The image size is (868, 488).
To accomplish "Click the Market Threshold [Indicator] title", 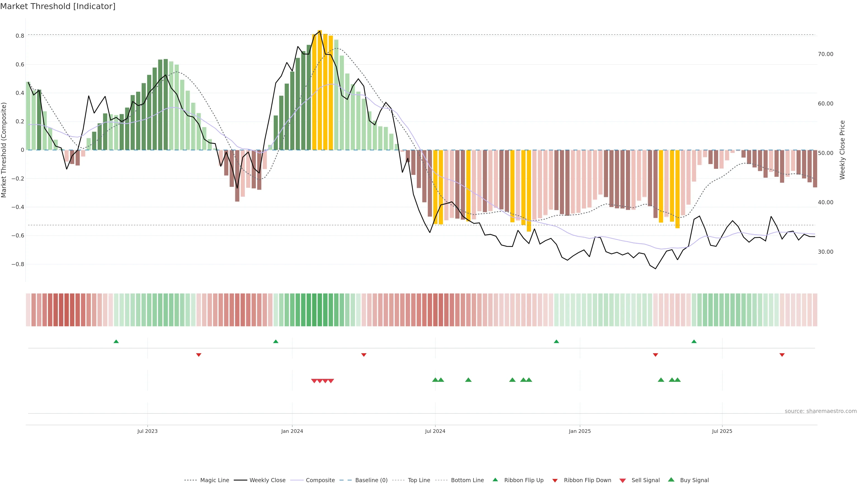I will 58,6.
